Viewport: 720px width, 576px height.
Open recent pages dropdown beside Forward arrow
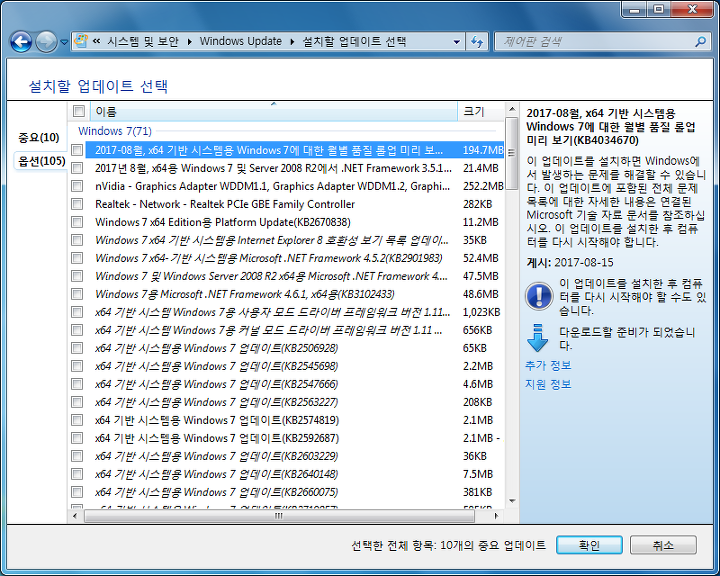click(64, 42)
